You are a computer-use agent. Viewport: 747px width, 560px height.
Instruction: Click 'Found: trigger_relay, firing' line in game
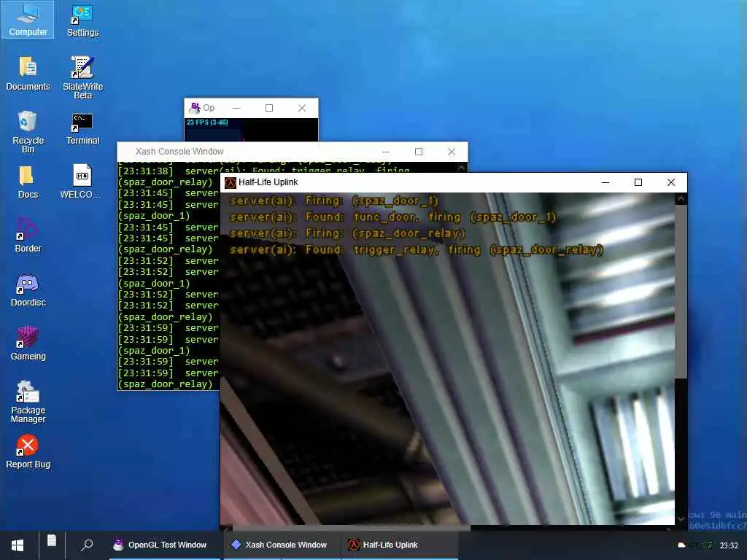[x=417, y=249]
